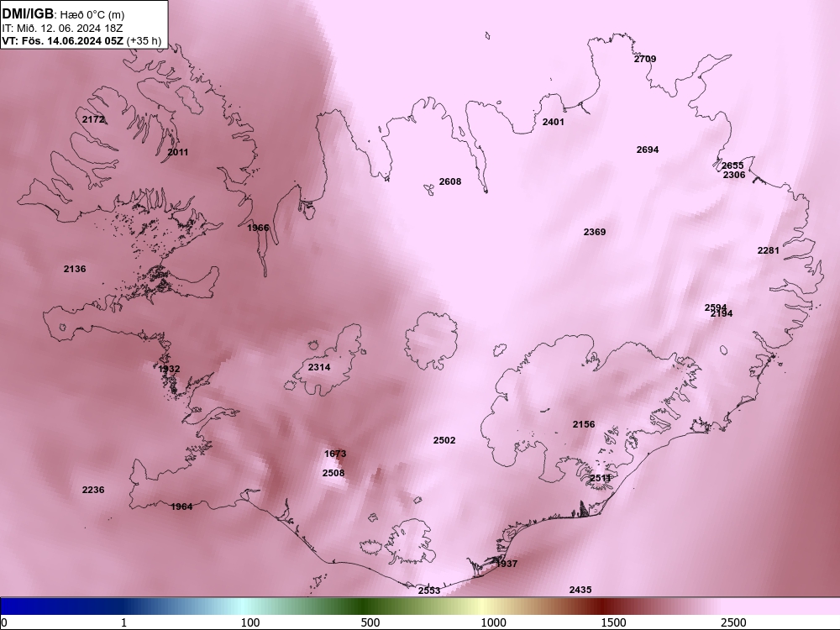Click the 2172 value in the Westfjords
Screen dimensions: 840x630
click(x=93, y=119)
